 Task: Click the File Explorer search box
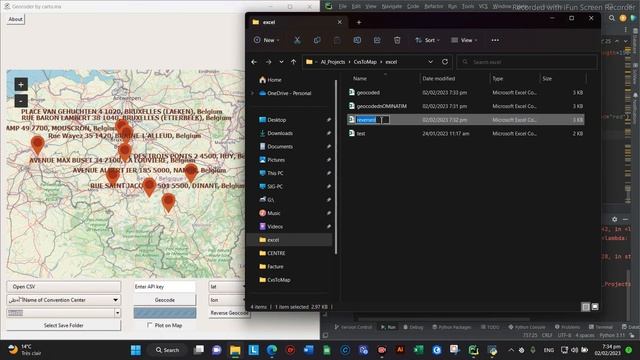pyautogui.click(x=527, y=62)
